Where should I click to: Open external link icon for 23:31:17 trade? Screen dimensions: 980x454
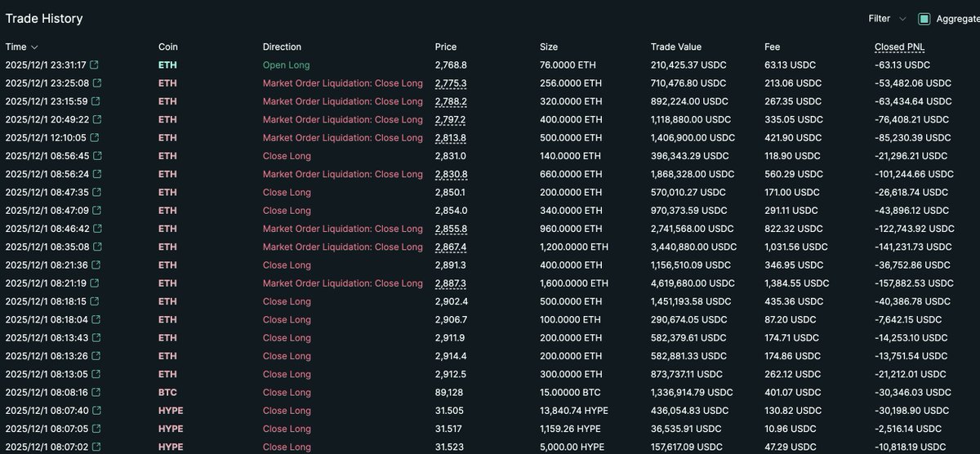95,65
